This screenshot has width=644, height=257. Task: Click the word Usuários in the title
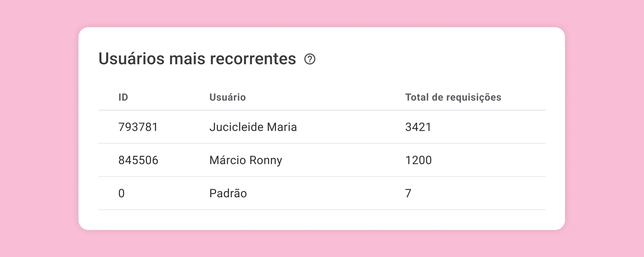pos(131,59)
